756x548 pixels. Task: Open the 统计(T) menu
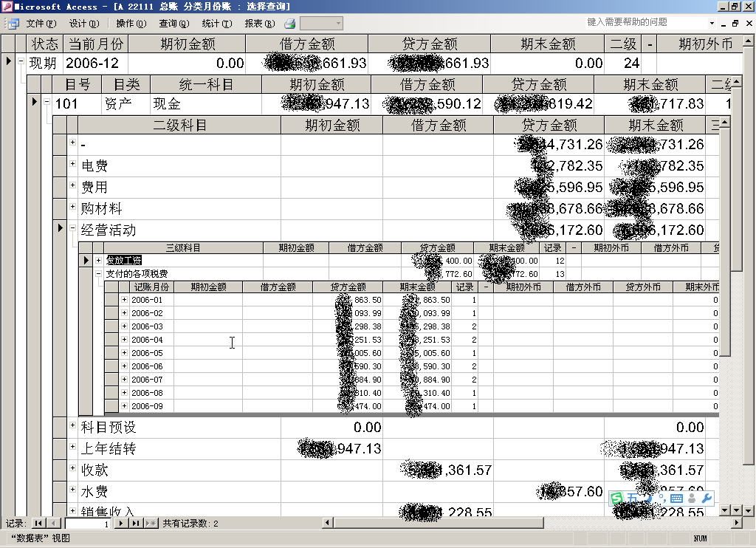pos(216,24)
